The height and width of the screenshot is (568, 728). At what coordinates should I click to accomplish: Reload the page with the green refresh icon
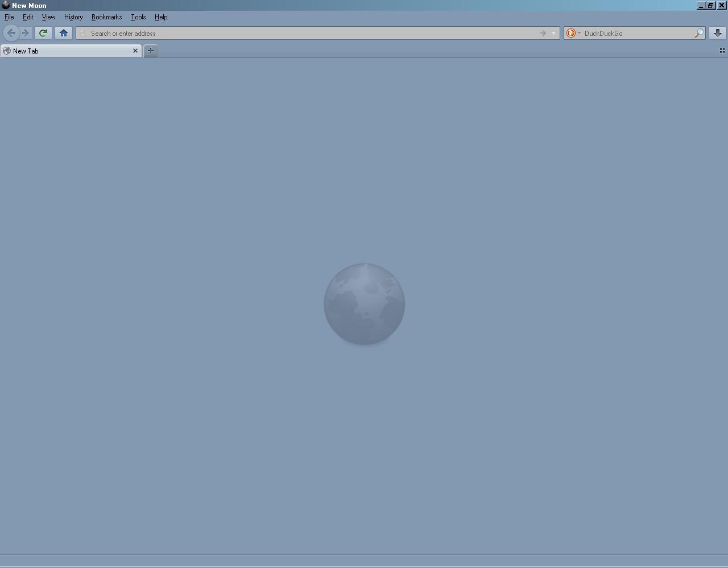click(x=43, y=33)
